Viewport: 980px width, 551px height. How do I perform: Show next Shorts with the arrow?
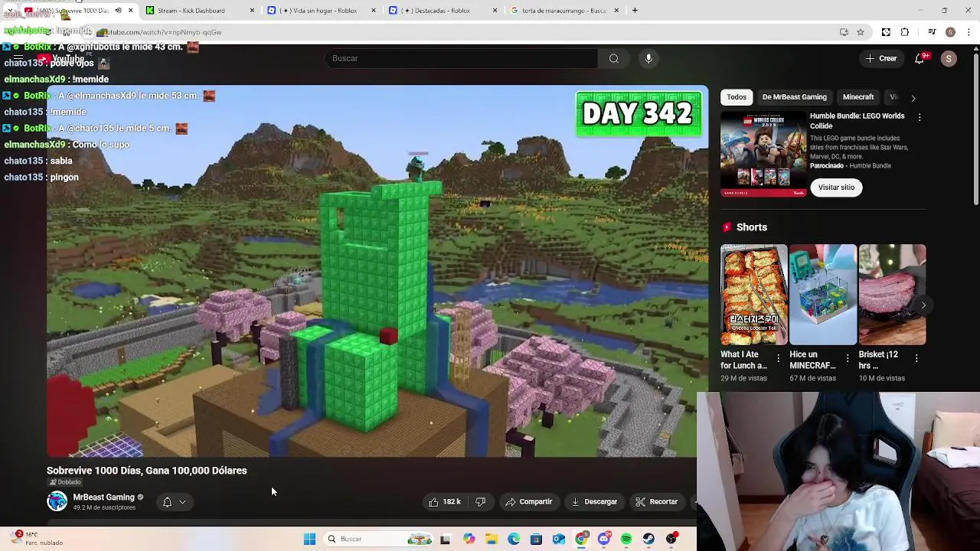(923, 305)
